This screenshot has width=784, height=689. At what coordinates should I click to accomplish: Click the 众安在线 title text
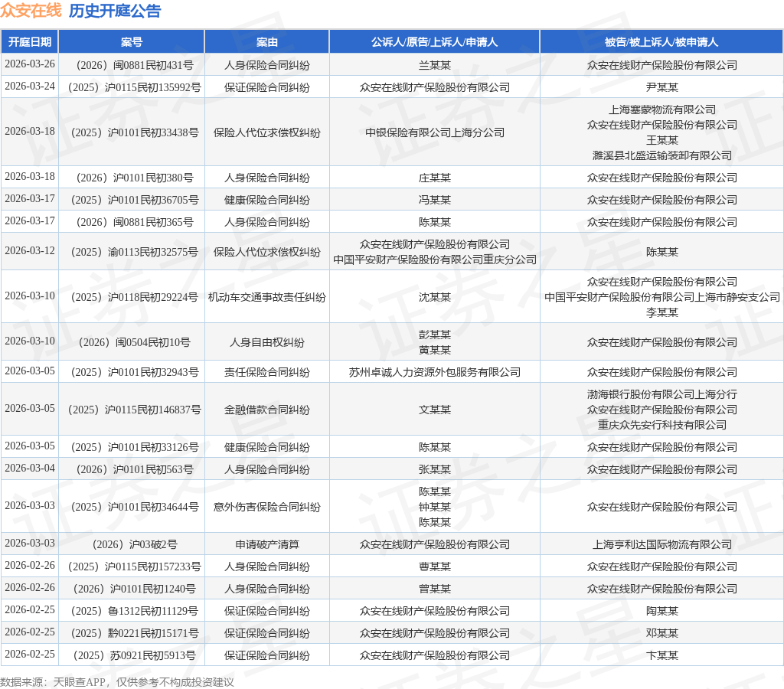(31, 11)
